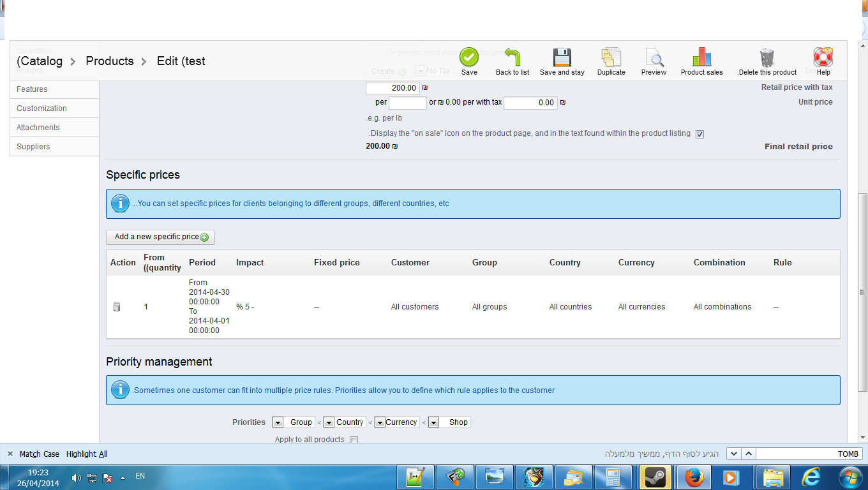Open the file explorer taskbar icon

pyautogui.click(x=773, y=477)
